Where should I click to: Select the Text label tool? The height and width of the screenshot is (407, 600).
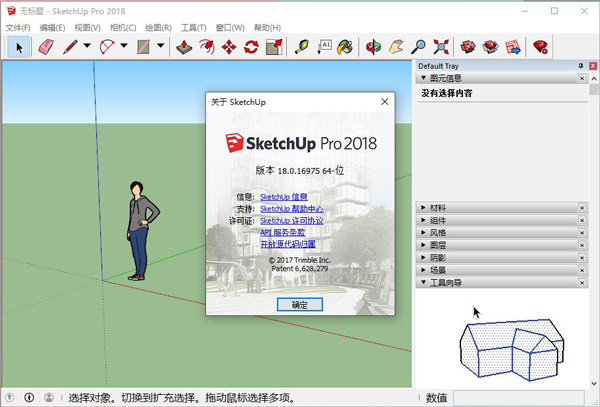324,47
